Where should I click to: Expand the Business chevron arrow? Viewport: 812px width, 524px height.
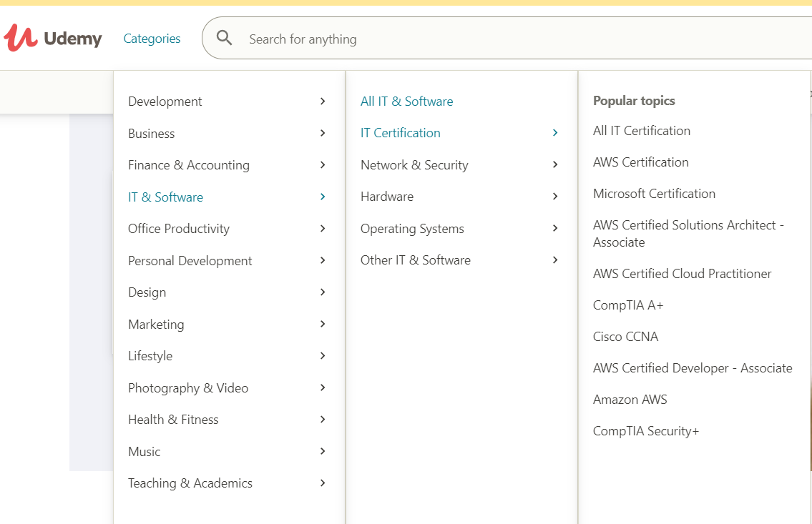point(323,133)
